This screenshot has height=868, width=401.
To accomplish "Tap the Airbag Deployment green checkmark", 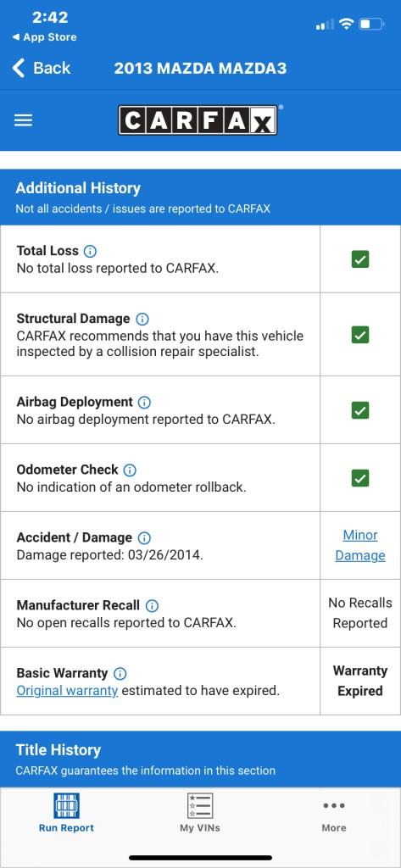I will pyautogui.click(x=360, y=410).
